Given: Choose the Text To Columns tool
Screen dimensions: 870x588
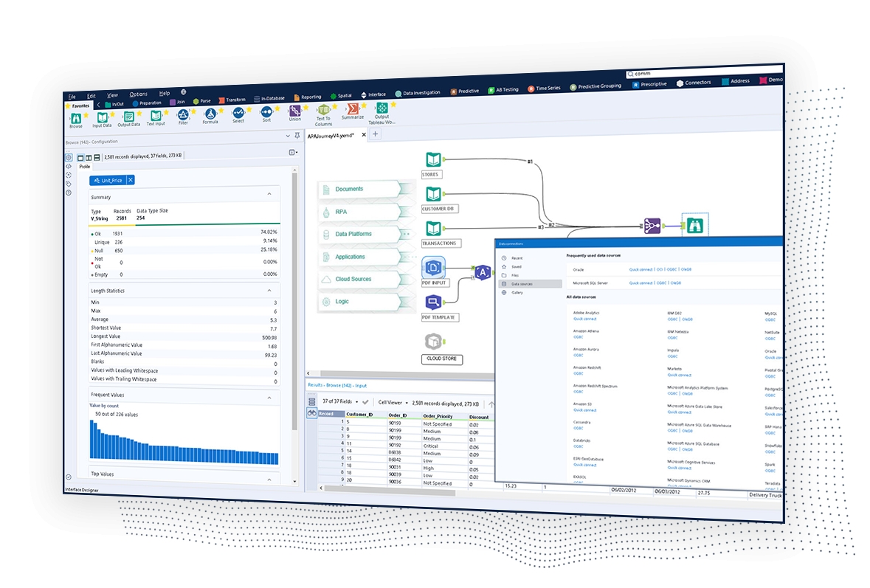Looking at the screenshot, I should tap(323, 115).
